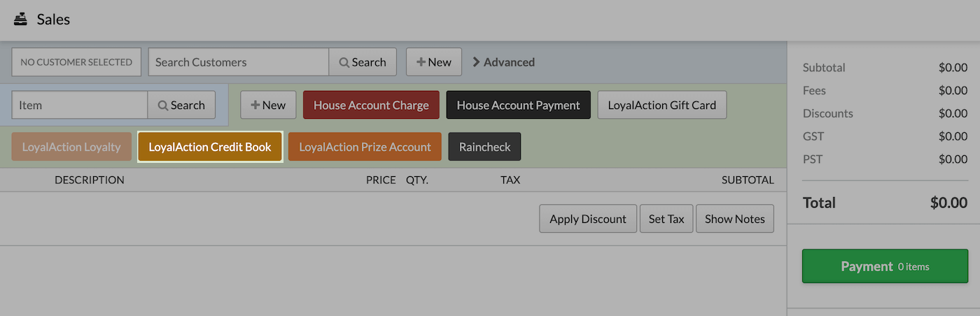Add a new item with New button
The height and width of the screenshot is (316, 980).
coord(268,105)
